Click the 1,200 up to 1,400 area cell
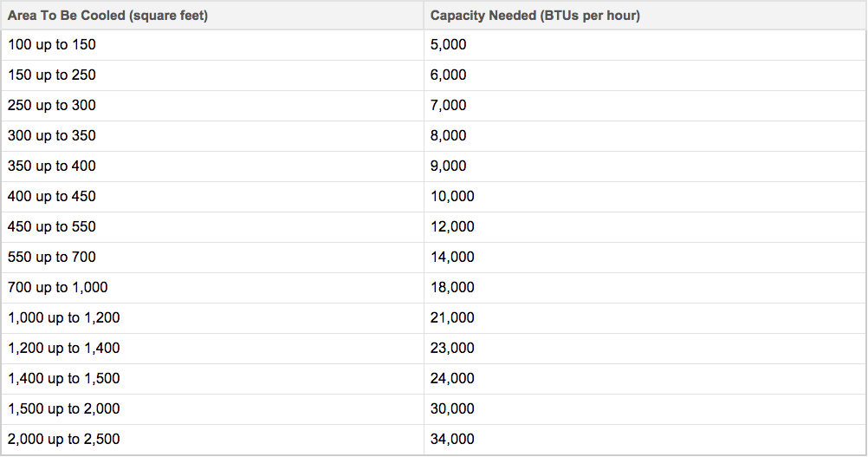868x457 pixels. [x=212, y=349]
